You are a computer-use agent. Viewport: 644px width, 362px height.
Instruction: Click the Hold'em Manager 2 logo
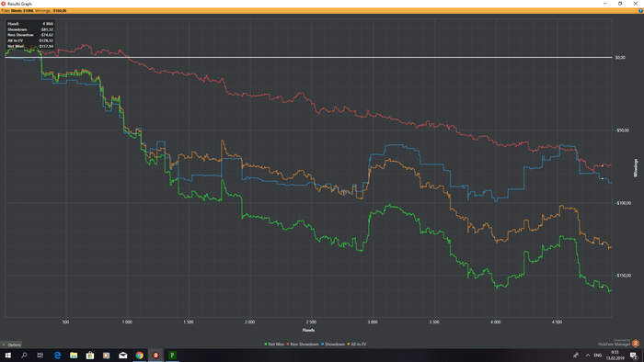[636, 343]
